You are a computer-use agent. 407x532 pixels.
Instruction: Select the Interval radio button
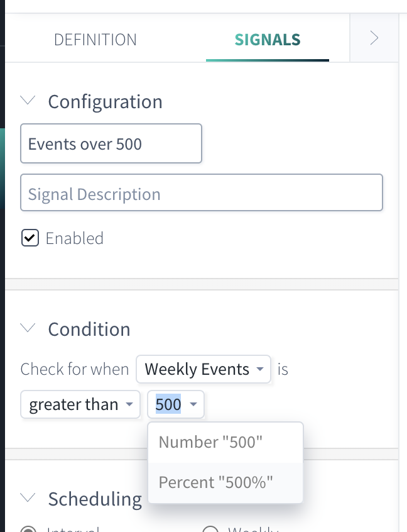[x=28, y=529]
